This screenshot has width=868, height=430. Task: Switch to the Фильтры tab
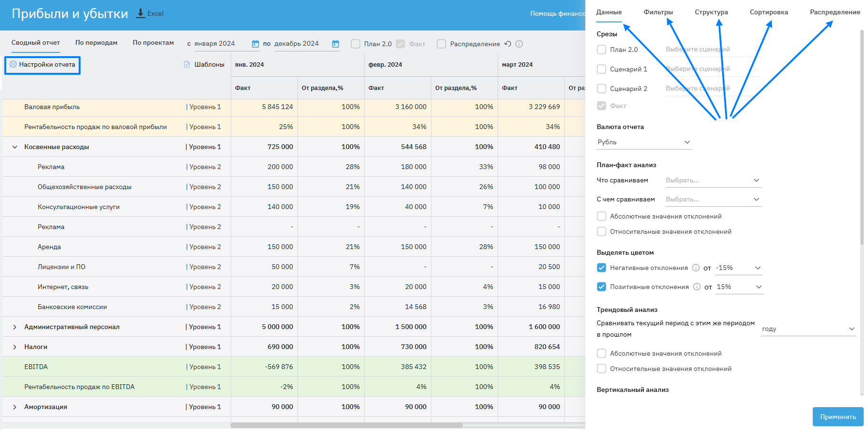[658, 12]
